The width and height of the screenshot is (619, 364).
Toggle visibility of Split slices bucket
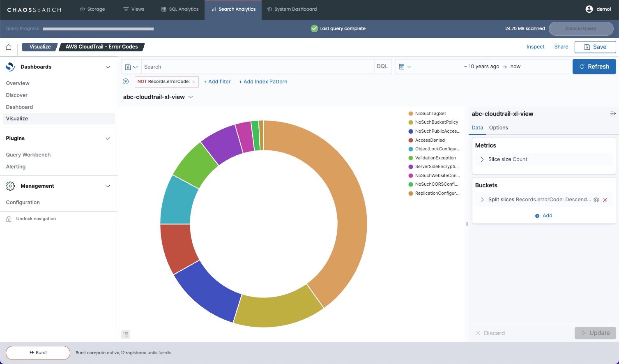[x=596, y=200]
